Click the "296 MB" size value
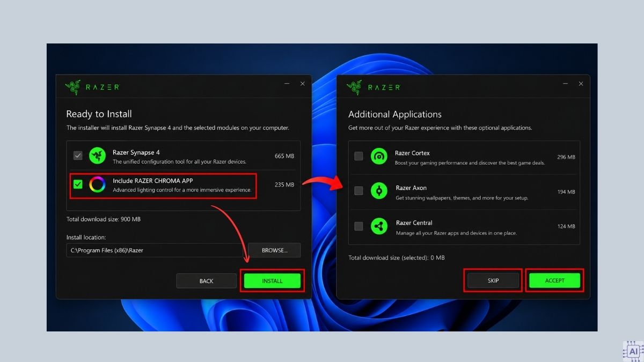Viewport: 644px width, 362px height. (566, 157)
